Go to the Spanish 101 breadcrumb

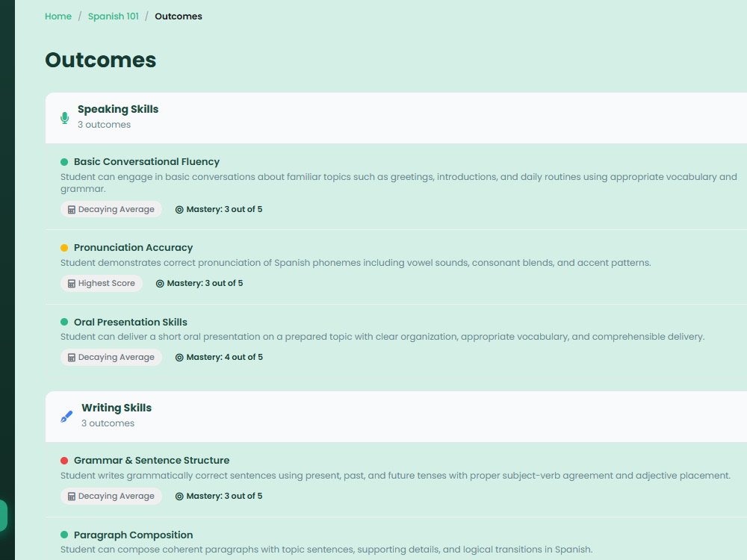click(114, 16)
